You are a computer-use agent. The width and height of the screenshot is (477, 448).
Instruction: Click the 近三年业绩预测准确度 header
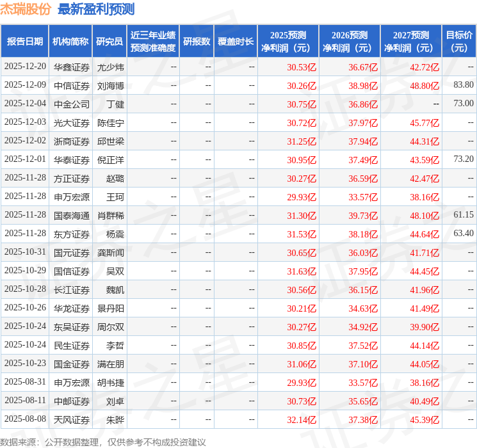(x=153, y=41)
